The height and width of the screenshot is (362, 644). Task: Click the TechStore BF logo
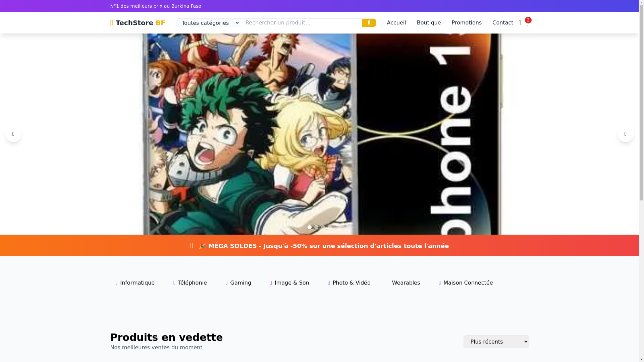[138, 23]
